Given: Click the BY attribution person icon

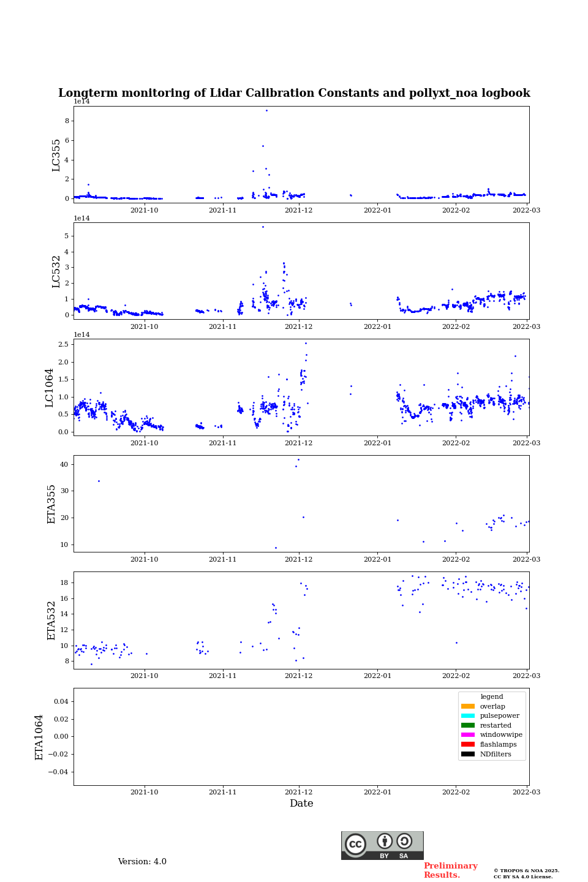Looking at the screenshot, I should tap(385, 841).
